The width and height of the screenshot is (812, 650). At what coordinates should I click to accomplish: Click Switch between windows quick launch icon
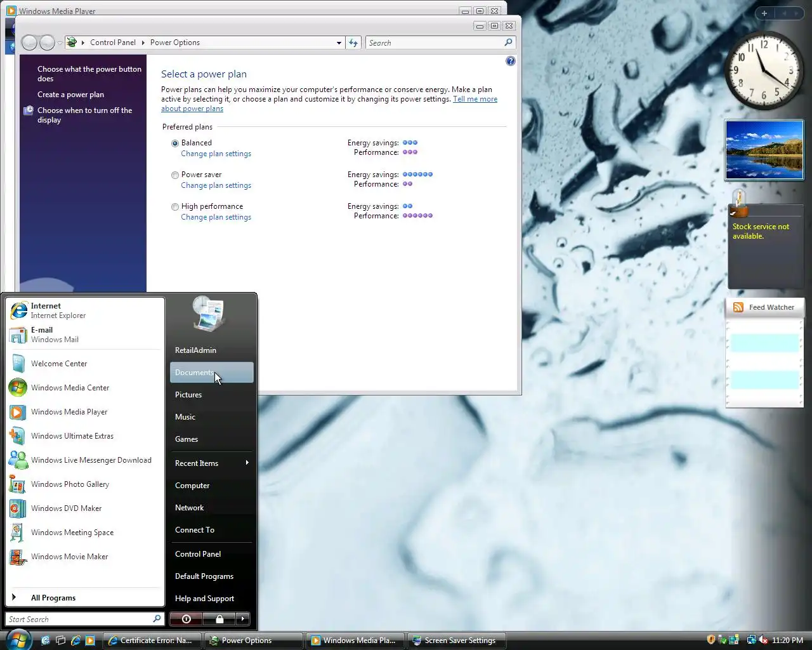60,640
